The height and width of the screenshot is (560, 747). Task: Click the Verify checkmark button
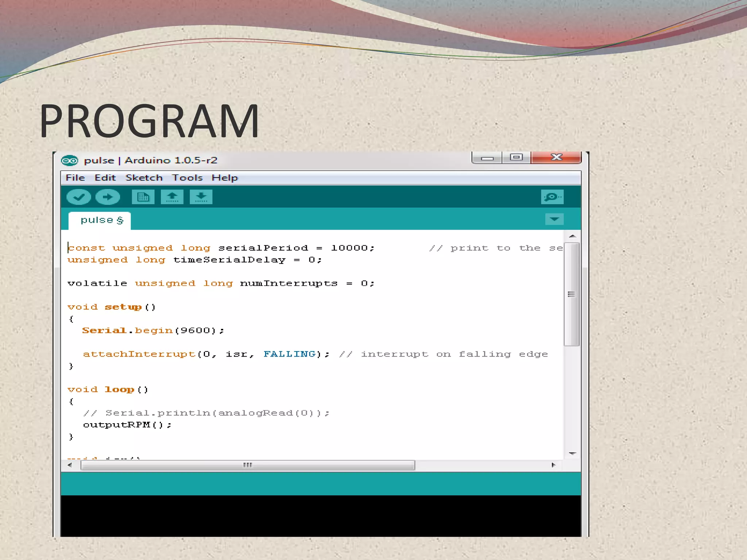(79, 197)
